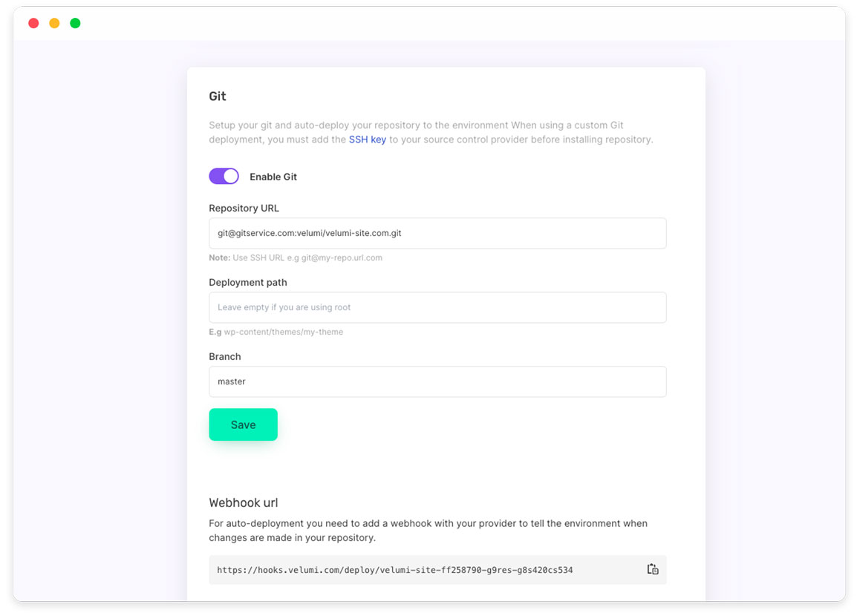This screenshot has width=857, height=616.
Task: Click the auto-deployment webhook description text
Action: coord(428,530)
